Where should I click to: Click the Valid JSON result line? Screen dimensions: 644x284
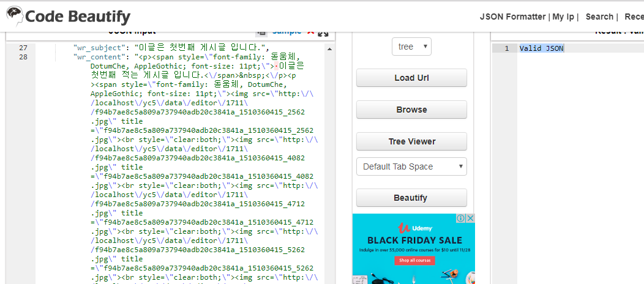coord(542,48)
